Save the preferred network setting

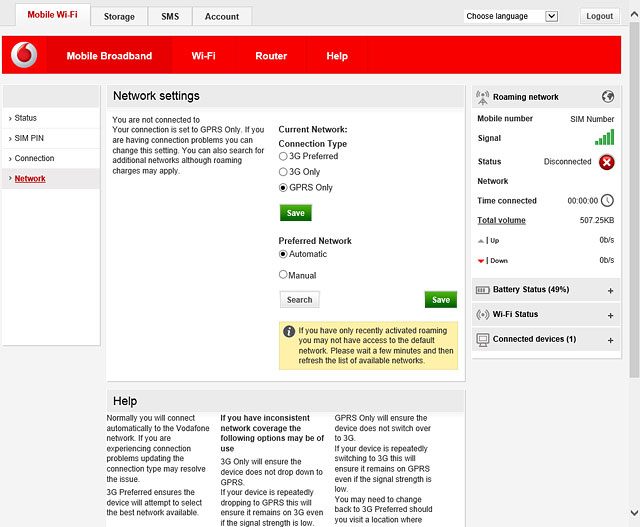441,300
